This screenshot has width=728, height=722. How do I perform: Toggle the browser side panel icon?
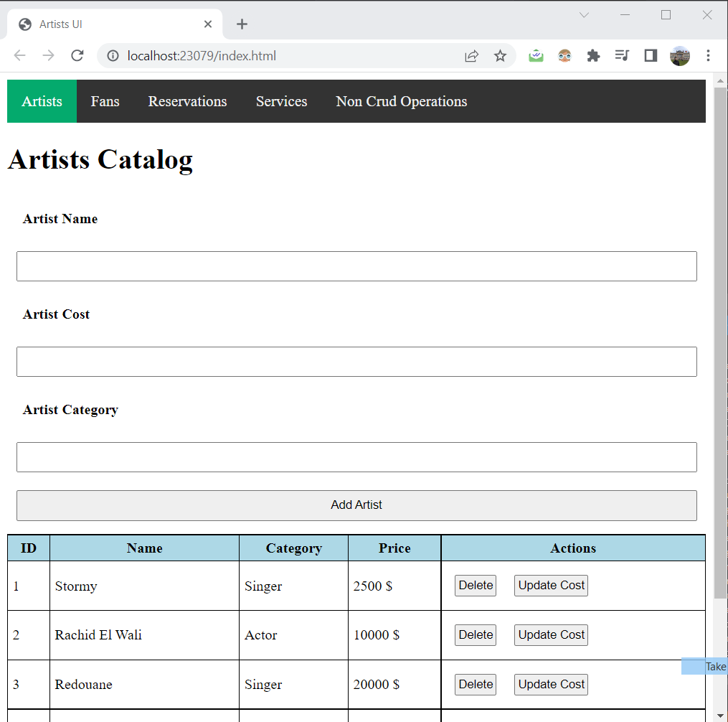click(x=651, y=56)
